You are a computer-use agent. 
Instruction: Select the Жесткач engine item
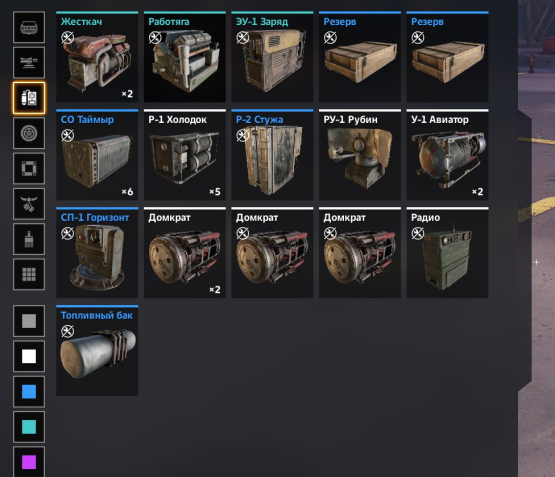[x=97, y=57]
